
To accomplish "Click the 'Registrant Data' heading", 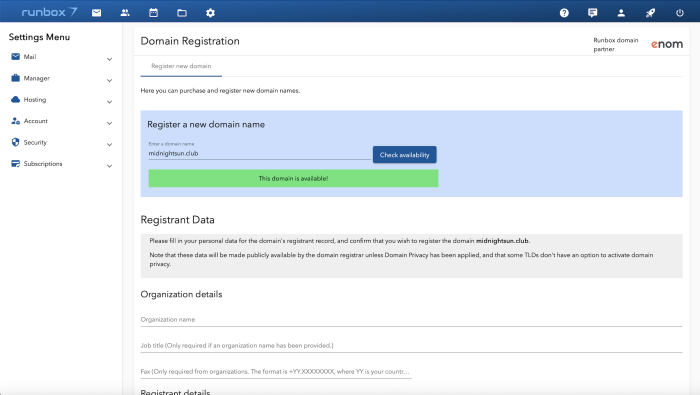I will 177,220.
